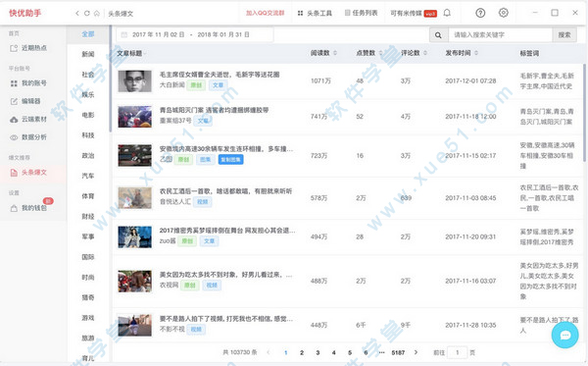
Task: Open thumbnail of 2017维密秀 article
Action: point(134,236)
